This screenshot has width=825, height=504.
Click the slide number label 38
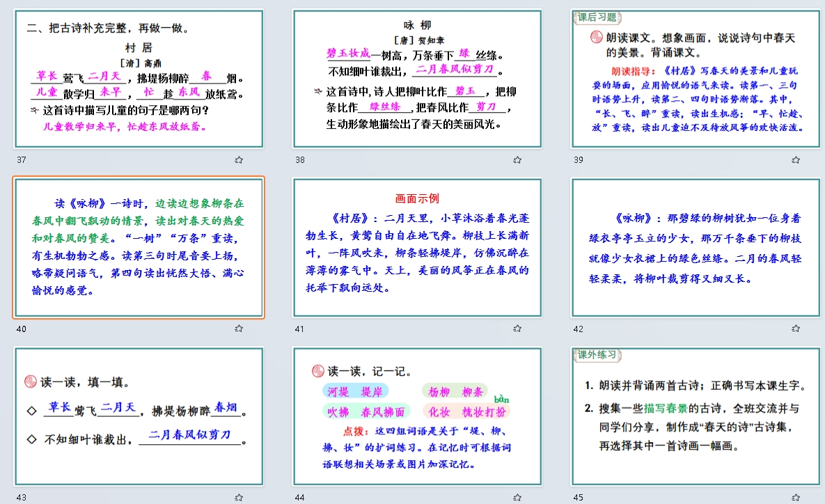[300, 159]
